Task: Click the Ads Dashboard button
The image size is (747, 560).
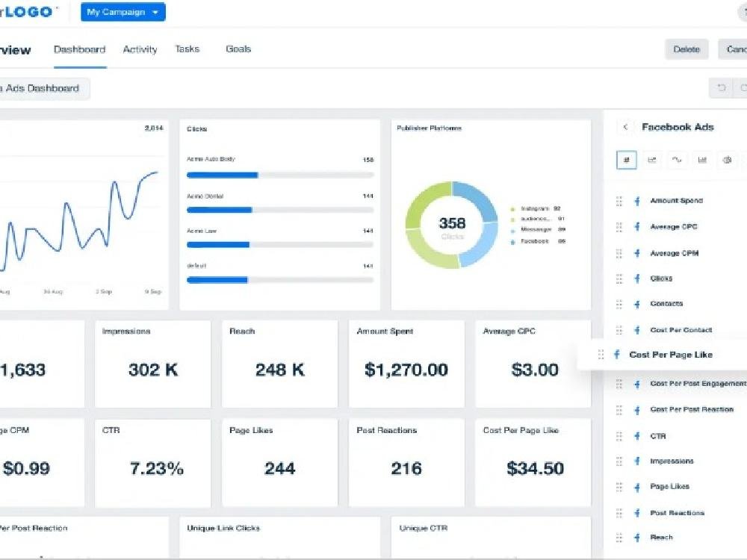Action: point(41,88)
